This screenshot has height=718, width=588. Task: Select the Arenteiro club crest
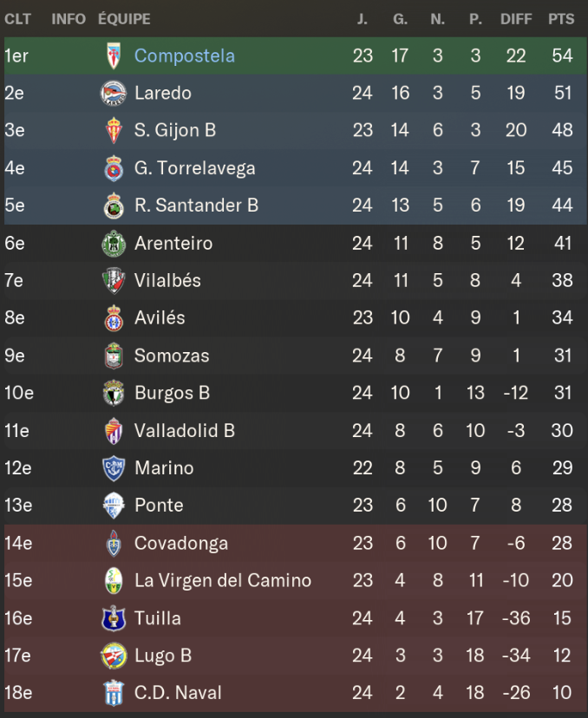point(114,243)
